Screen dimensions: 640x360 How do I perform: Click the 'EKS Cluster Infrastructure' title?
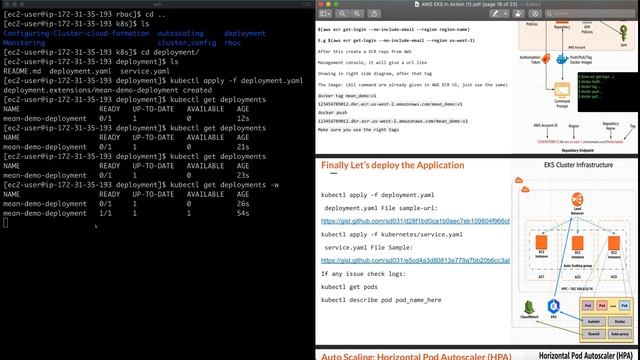point(578,165)
